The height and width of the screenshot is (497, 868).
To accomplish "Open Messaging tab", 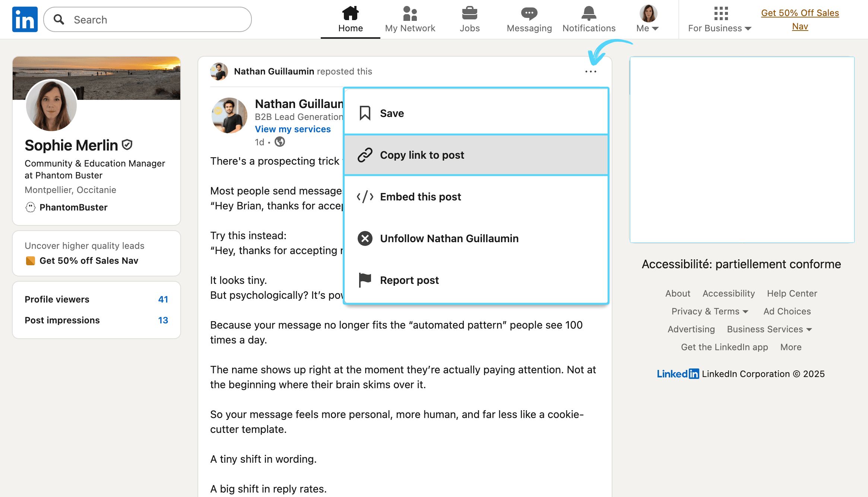I will pyautogui.click(x=529, y=19).
